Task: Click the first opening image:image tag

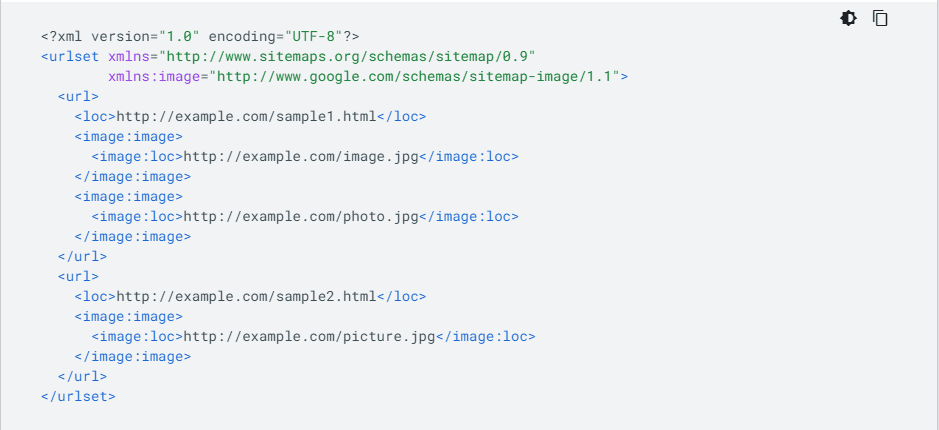Action: [128, 137]
